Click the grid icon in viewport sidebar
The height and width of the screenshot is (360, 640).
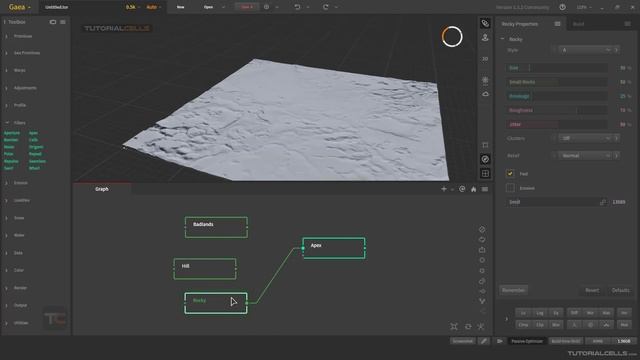click(x=485, y=173)
